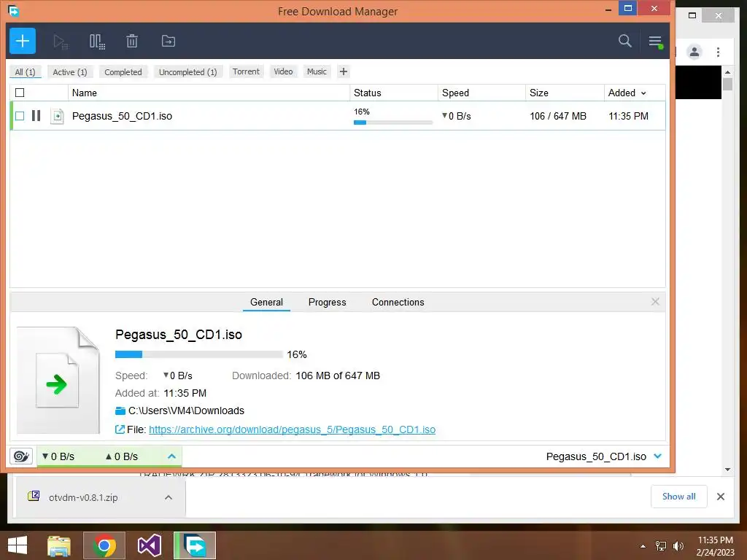
Task: Open the archive.org file source link
Action: [292, 429]
